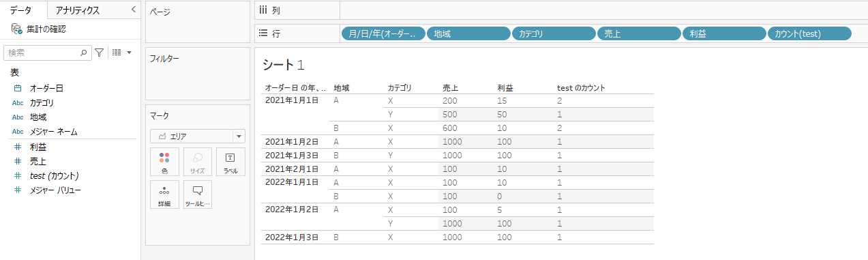This screenshot has width=868, height=260.
Task: Switch to the アナリティクス tab
Action: (x=78, y=10)
